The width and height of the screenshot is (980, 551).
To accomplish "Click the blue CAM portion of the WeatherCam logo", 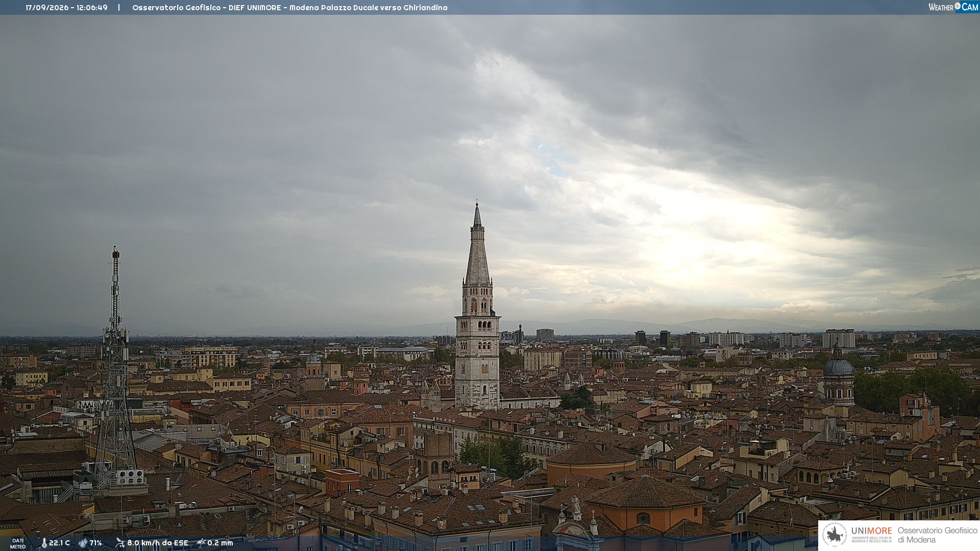I will (970, 7).
